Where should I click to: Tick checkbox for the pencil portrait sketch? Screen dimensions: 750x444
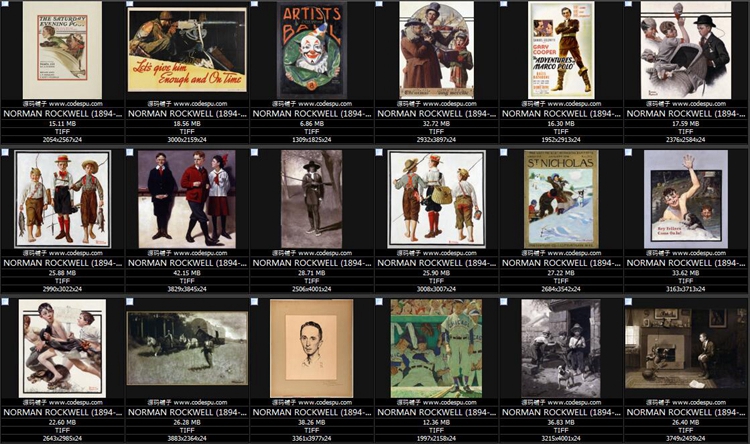click(254, 301)
